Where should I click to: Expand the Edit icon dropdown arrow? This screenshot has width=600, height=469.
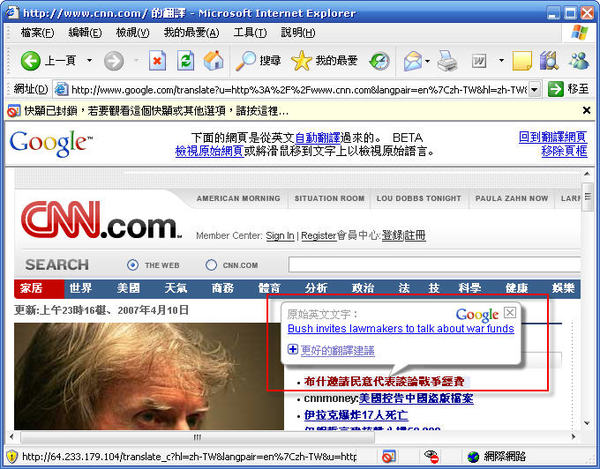pos(501,60)
